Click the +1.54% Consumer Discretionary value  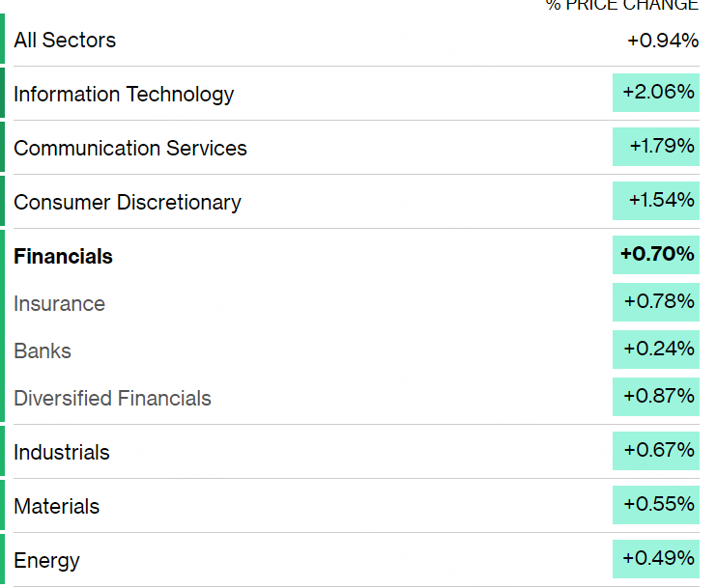point(657,201)
